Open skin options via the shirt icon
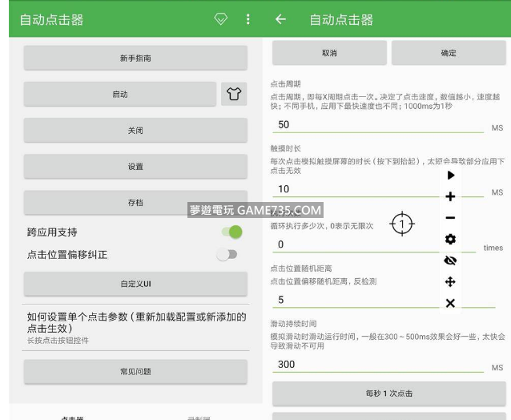 (233, 94)
